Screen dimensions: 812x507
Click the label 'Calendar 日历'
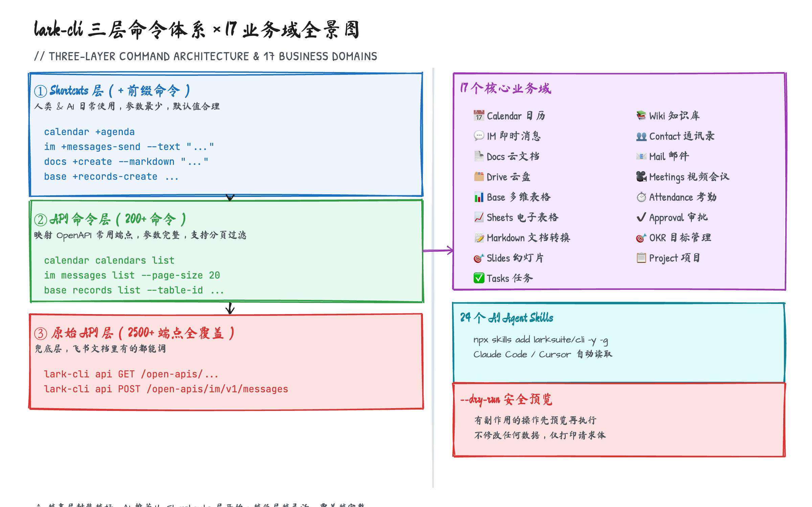tap(516, 116)
